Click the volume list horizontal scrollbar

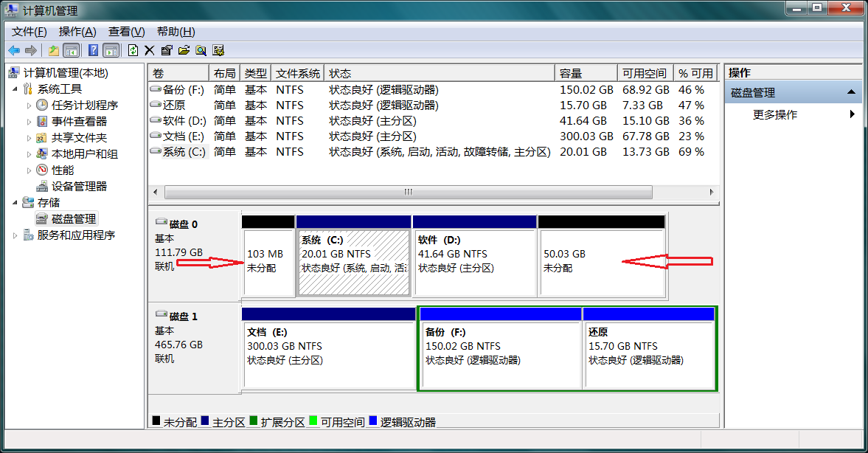click(408, 192)
